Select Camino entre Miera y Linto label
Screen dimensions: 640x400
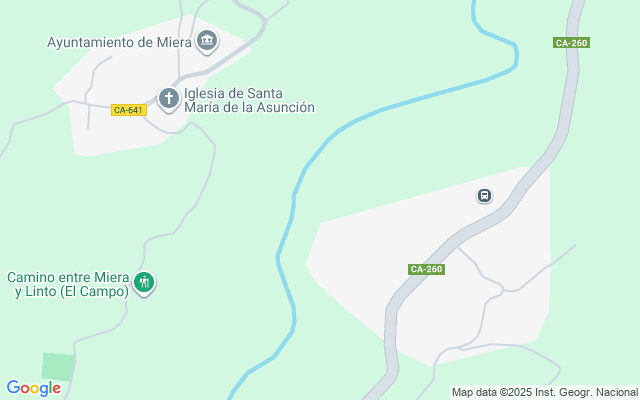coord(68,284)
